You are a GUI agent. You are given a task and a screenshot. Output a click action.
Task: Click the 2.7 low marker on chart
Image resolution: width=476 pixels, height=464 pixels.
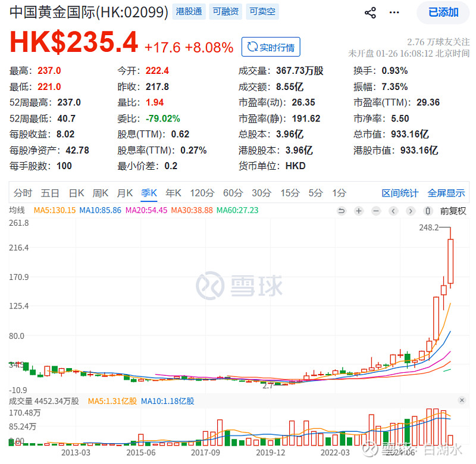[267, 386]
